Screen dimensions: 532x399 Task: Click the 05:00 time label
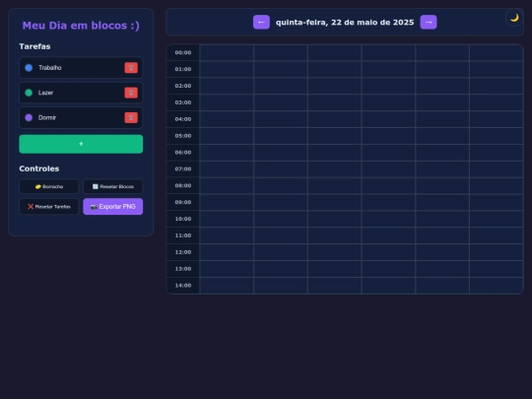183,136
